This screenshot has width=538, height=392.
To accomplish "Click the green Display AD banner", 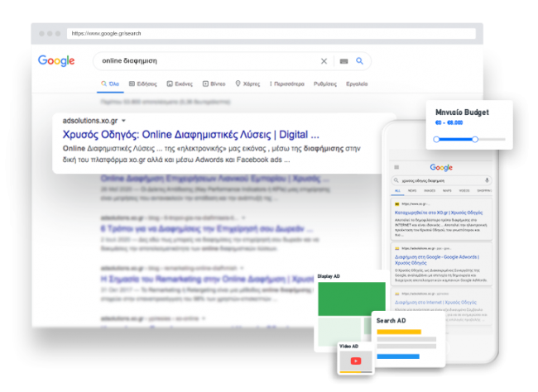I will coord(352,299).
